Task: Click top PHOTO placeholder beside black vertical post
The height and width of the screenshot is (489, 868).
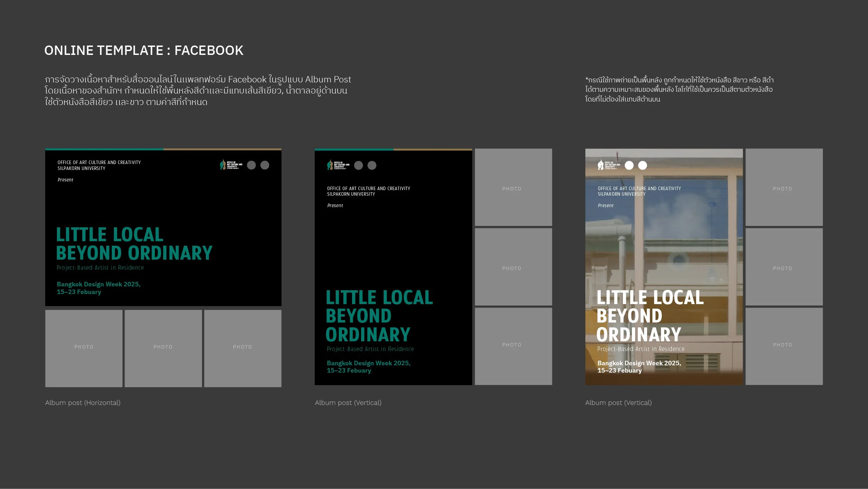Action: (x=513, y=187)
